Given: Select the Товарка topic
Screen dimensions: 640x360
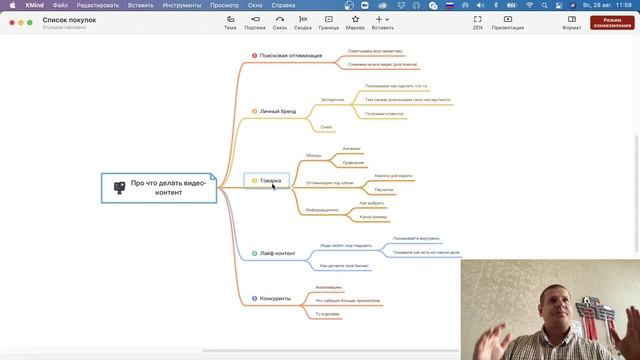Looking at the screenshot, I should 267,180.
